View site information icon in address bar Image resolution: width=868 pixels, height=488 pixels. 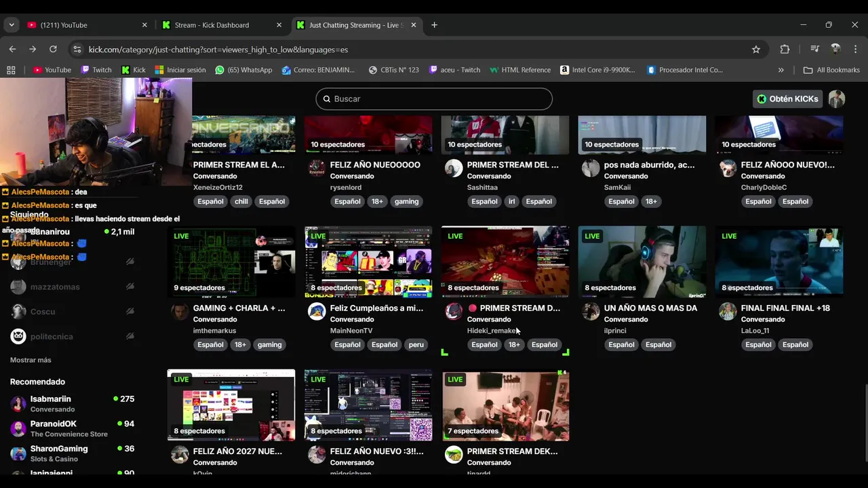pyautogui.click(x=77, y=49)
